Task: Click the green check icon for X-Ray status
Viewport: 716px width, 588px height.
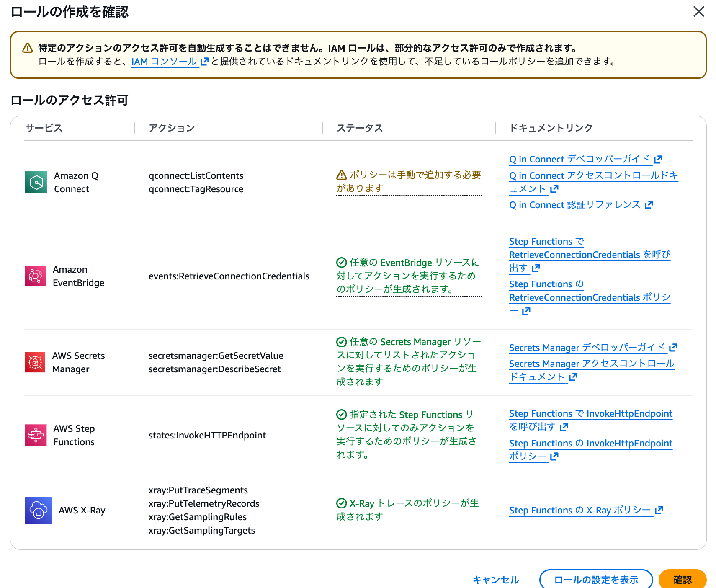Action: point(341,503)
